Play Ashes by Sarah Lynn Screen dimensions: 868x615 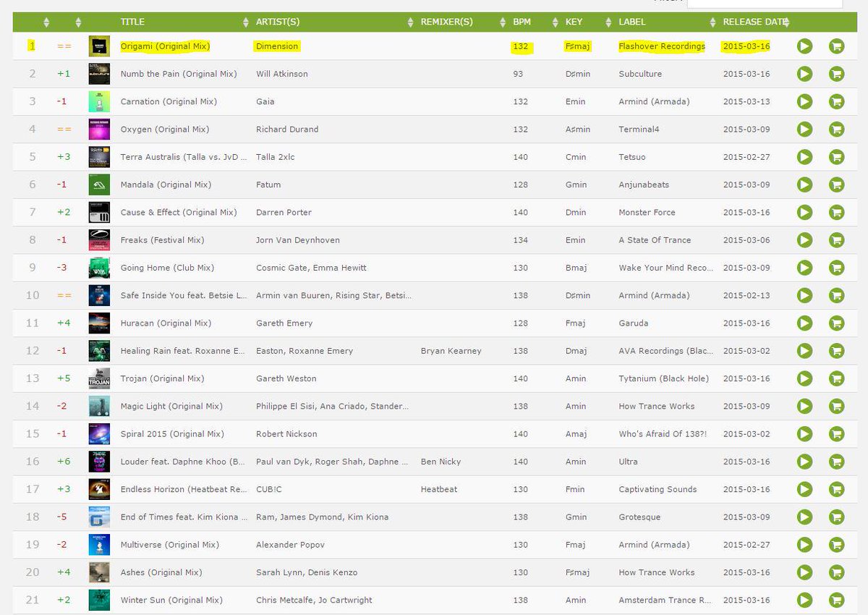(x=804, y=572)
